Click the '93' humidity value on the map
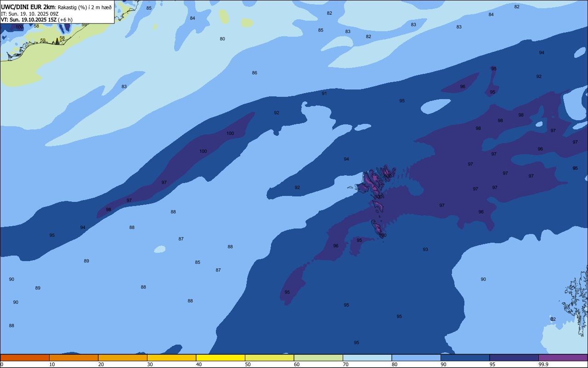Screen dimensions: 588x368 pos(425,250)
